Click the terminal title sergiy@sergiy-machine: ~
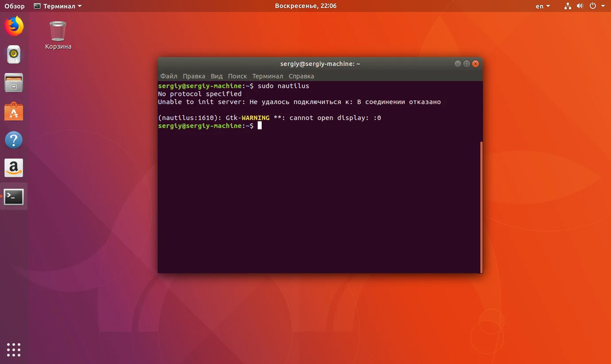Viewport: 611px width, 364px height. coord(320,64)
